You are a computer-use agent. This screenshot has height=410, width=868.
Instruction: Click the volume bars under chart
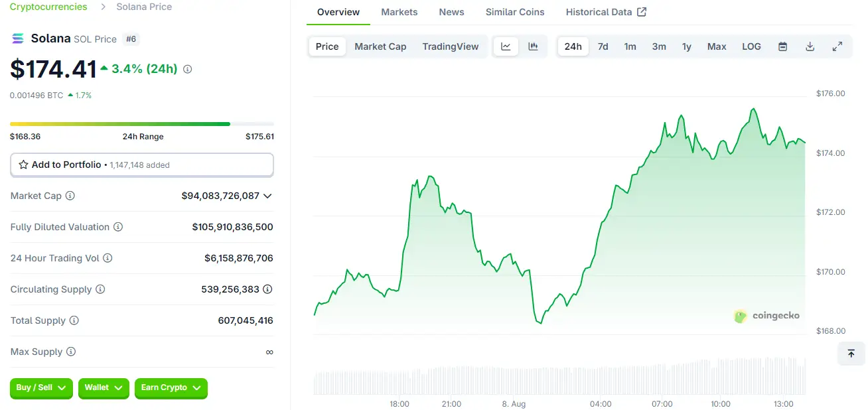(559, 377)
